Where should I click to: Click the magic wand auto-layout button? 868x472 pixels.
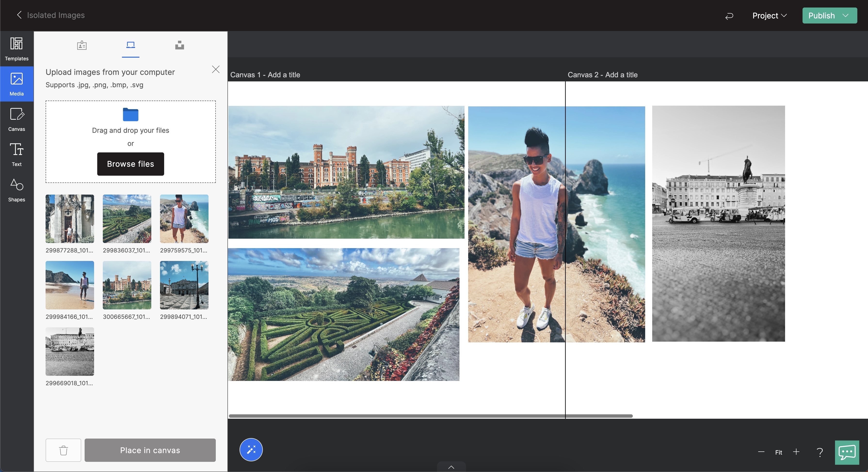click(251, 450)
